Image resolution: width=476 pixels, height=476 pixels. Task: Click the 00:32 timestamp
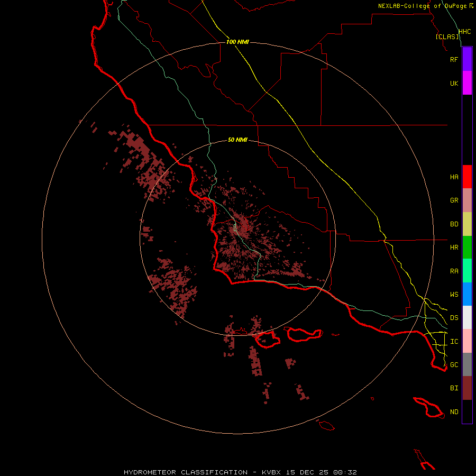345,472
